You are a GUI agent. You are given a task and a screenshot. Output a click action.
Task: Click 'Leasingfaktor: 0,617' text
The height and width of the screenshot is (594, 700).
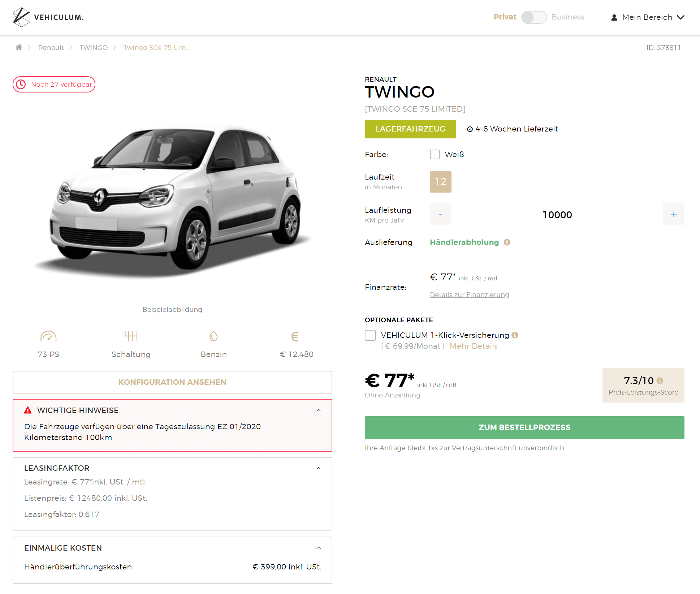(61, 514)
